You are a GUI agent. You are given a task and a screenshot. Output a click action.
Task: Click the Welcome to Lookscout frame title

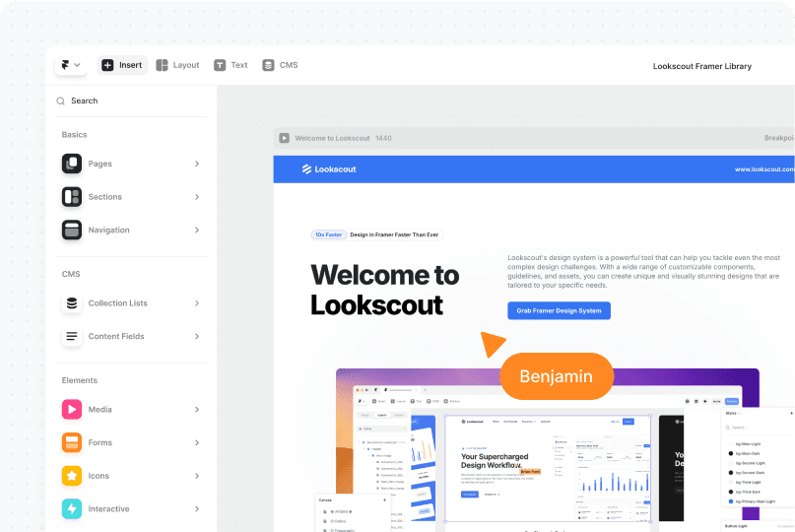333,138
